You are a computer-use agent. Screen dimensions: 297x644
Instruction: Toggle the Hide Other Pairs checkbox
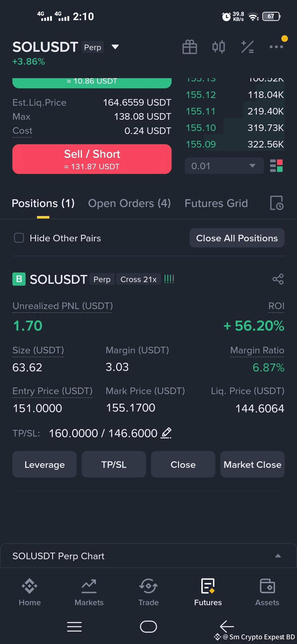coord(19,238)
